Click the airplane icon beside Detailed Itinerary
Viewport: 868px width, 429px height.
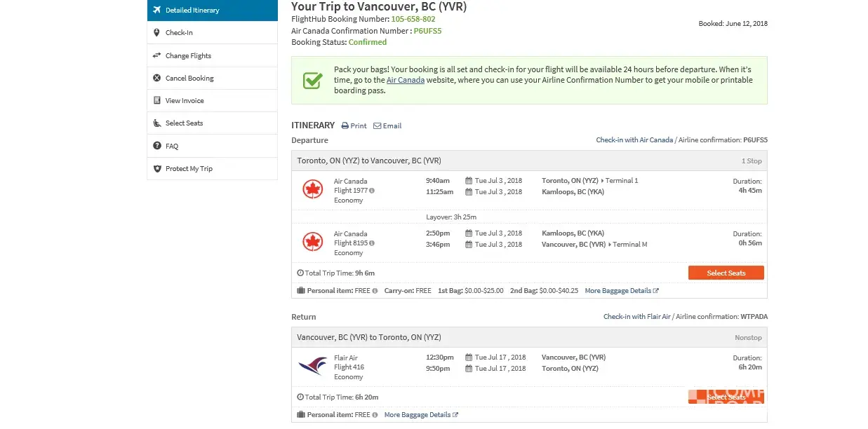pos(157,10)
